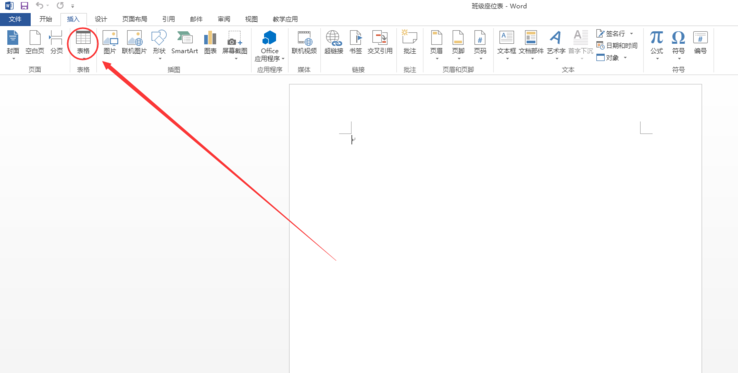
Task: Select the SmartArt graphic icon
Action: [184, 43]
